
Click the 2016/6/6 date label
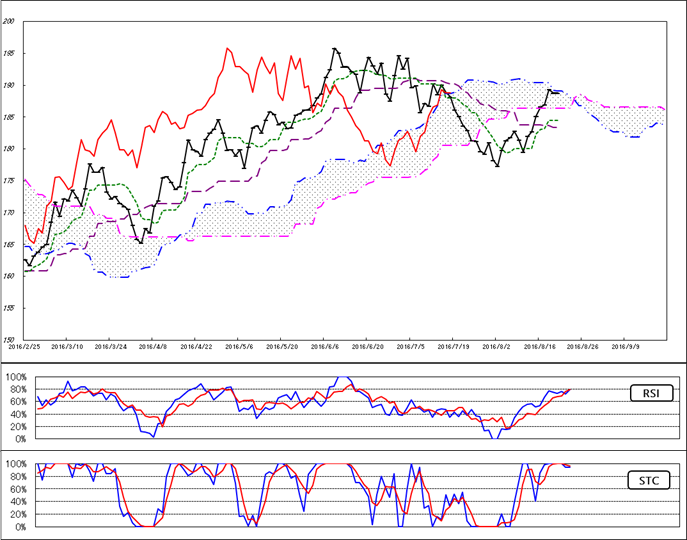click(327, 346)
